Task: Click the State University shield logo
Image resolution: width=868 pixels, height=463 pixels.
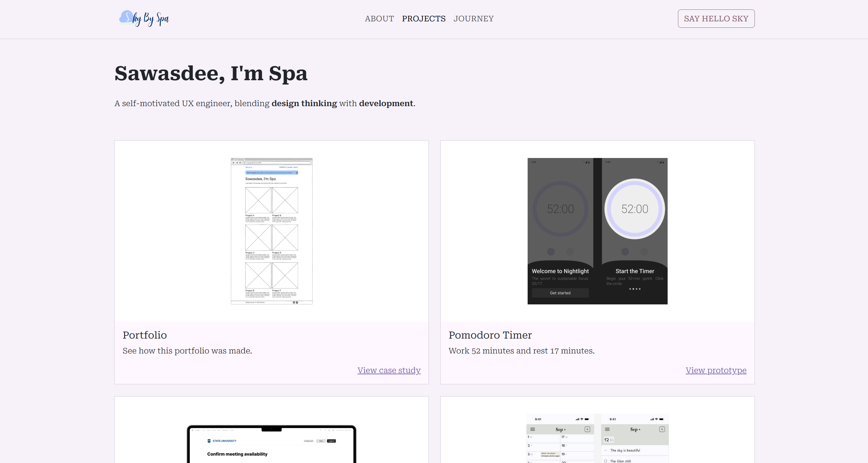Action: pyautogui.click(x=209, y=441)
